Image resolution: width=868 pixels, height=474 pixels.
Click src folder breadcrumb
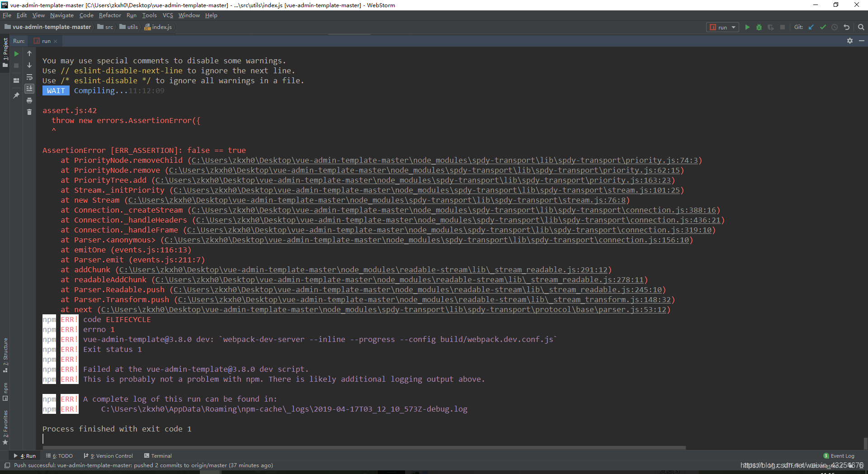(105, 27)
